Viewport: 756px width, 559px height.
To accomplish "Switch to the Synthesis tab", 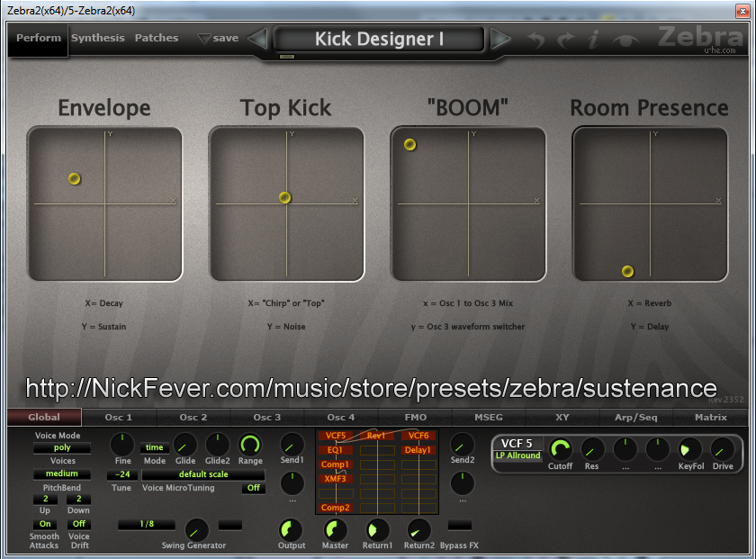I will [98, 38].
